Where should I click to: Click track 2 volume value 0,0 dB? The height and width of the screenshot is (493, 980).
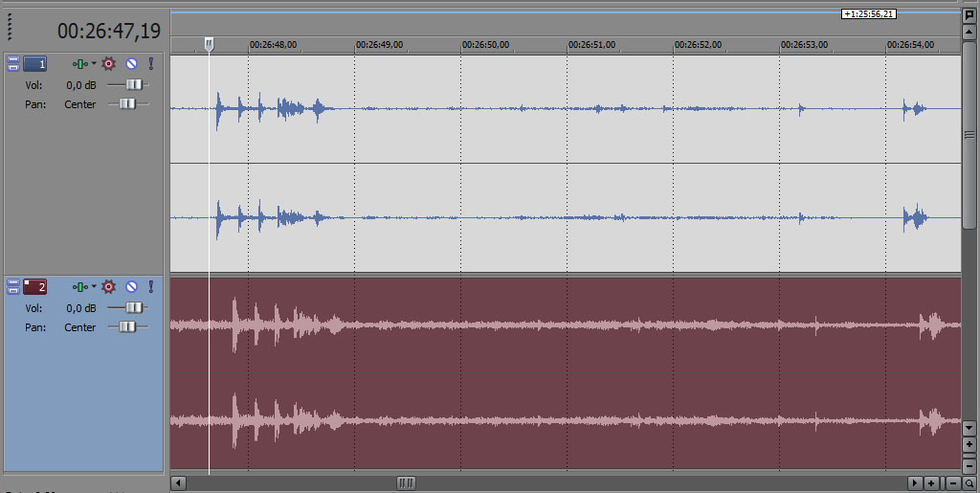coord(81,308)
